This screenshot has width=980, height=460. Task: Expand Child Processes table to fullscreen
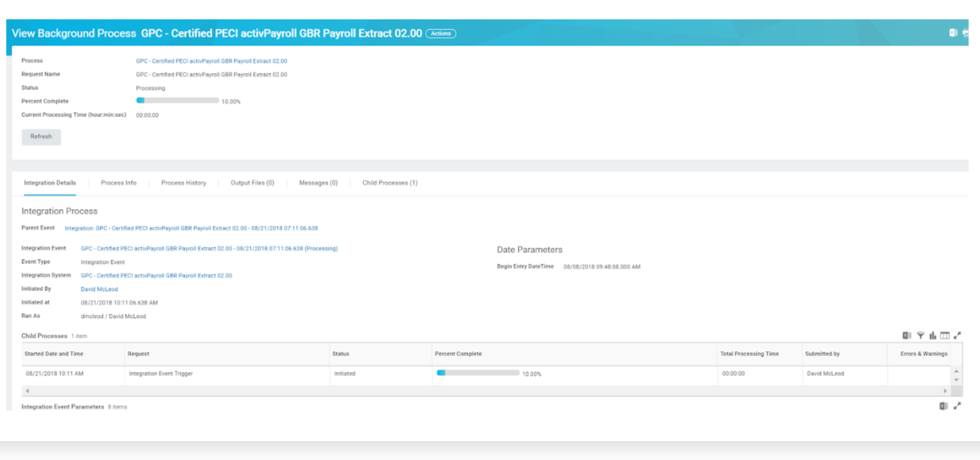point(958,335)
